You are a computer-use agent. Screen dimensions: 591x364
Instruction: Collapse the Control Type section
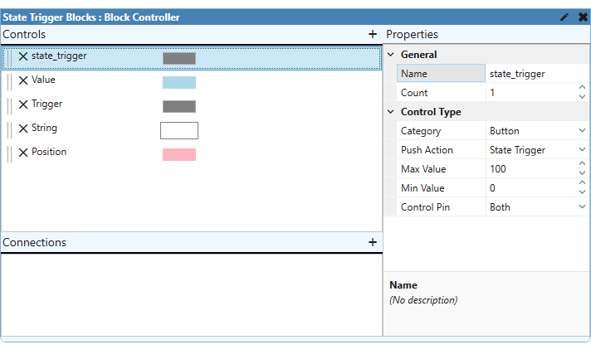click(391, 112)
